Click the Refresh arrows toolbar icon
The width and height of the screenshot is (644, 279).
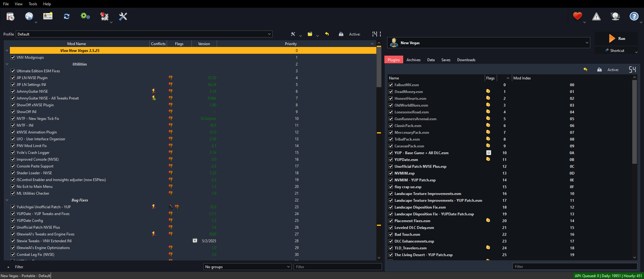[67, 16]
